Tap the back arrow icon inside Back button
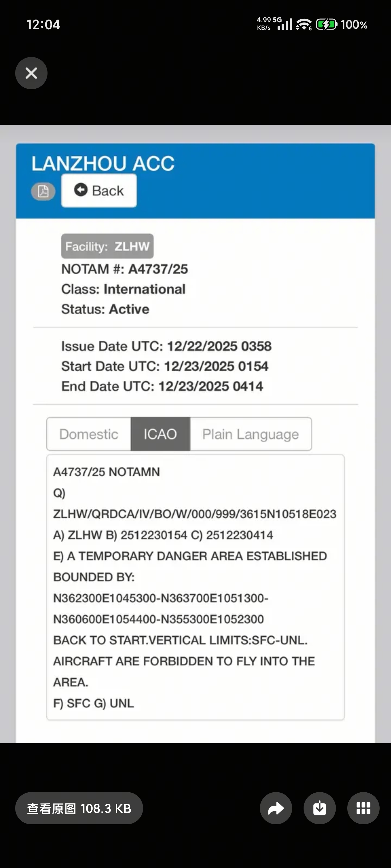Viewport: 391px width, 868px height. point(81,190)
